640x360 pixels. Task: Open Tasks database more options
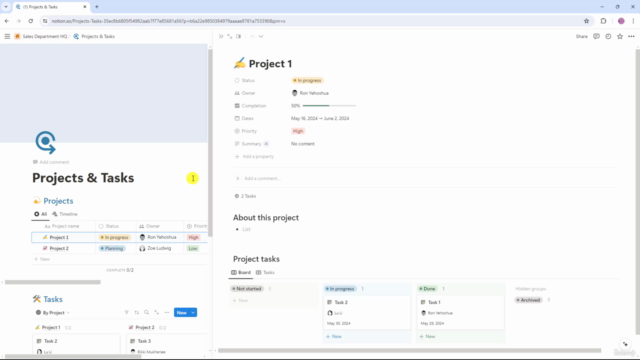tap(167, 313)
